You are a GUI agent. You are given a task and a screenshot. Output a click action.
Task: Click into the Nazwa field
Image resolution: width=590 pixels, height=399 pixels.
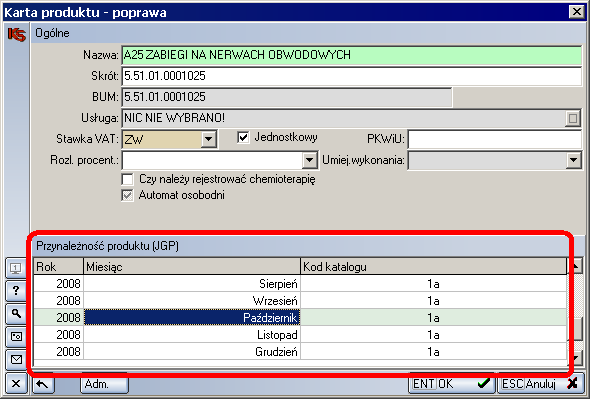(x=352, y=55)
